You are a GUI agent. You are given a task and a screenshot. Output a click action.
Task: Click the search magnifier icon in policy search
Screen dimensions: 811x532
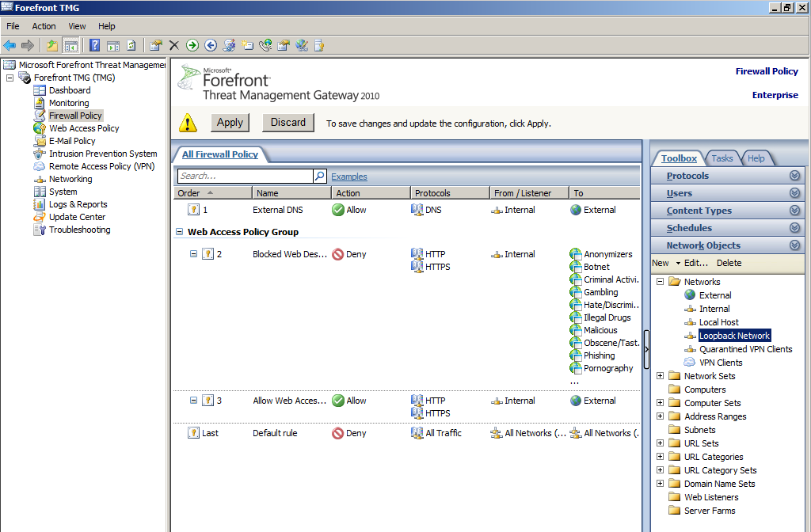coord(320,176)
